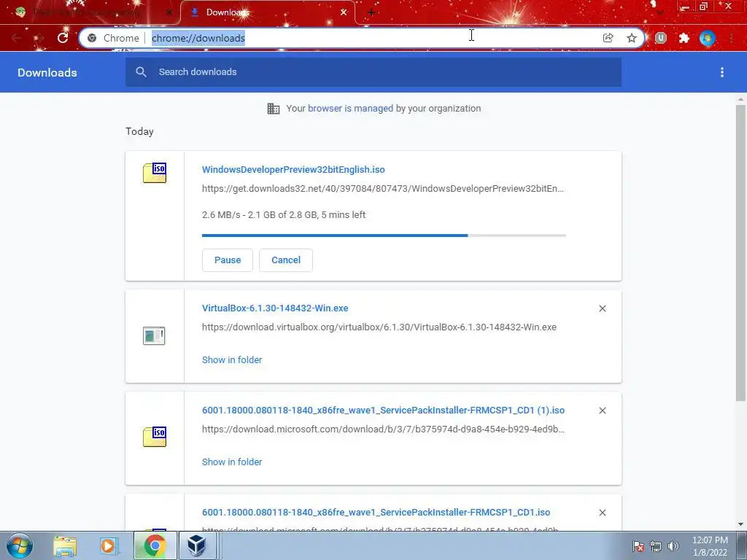Screen dimensions: 747x560
Task: Click the share page icon in address bar
Action: click(608, 38)
